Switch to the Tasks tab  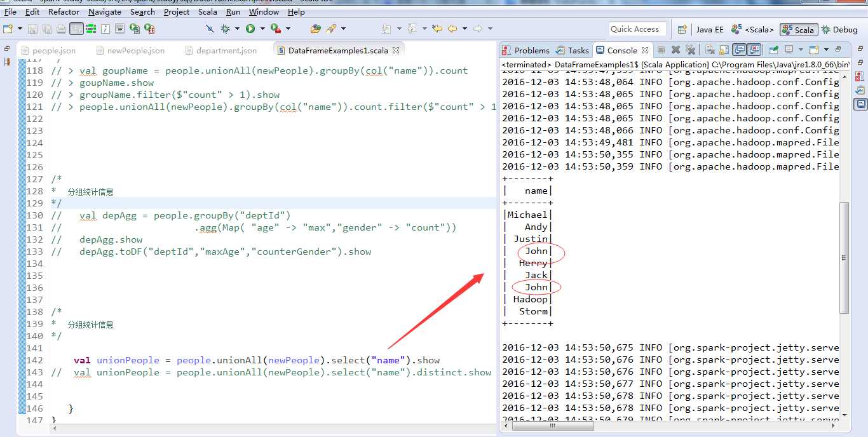(x=573, y=50)
